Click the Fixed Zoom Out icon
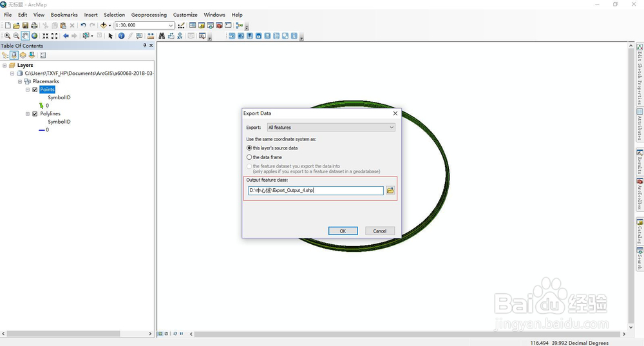The height and width of the screenshot is (346, 644). coord(54,36)
